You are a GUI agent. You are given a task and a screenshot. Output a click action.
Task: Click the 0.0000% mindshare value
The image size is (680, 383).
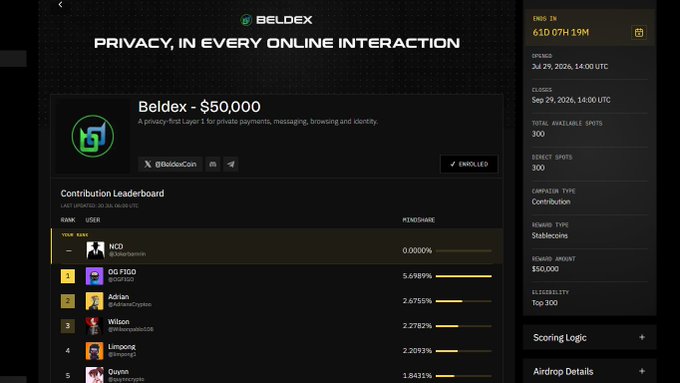click(417, 250)
